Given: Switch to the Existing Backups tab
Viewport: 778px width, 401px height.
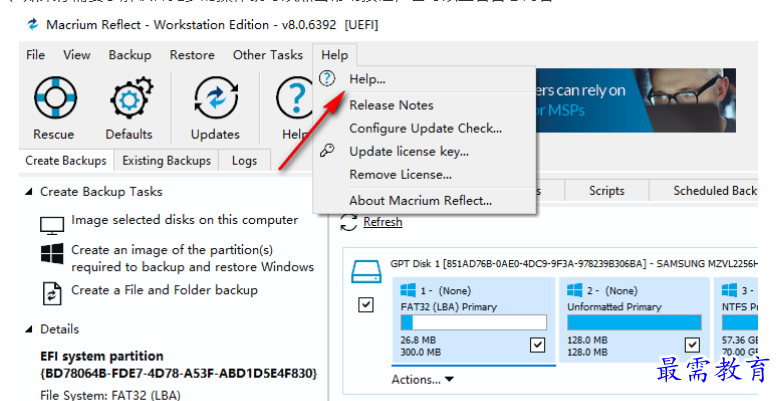Looking at the screenshot, I should [166, 161].
